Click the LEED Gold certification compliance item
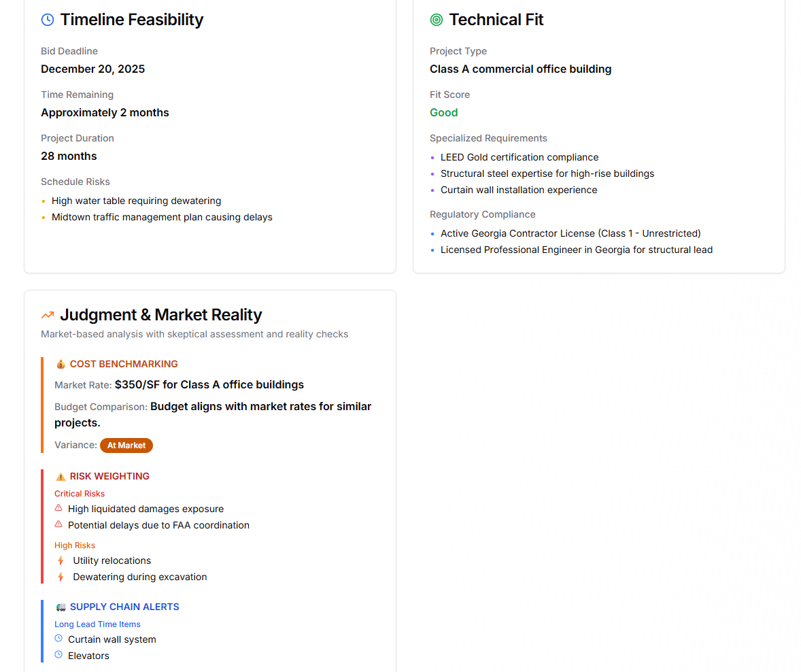 519,157
